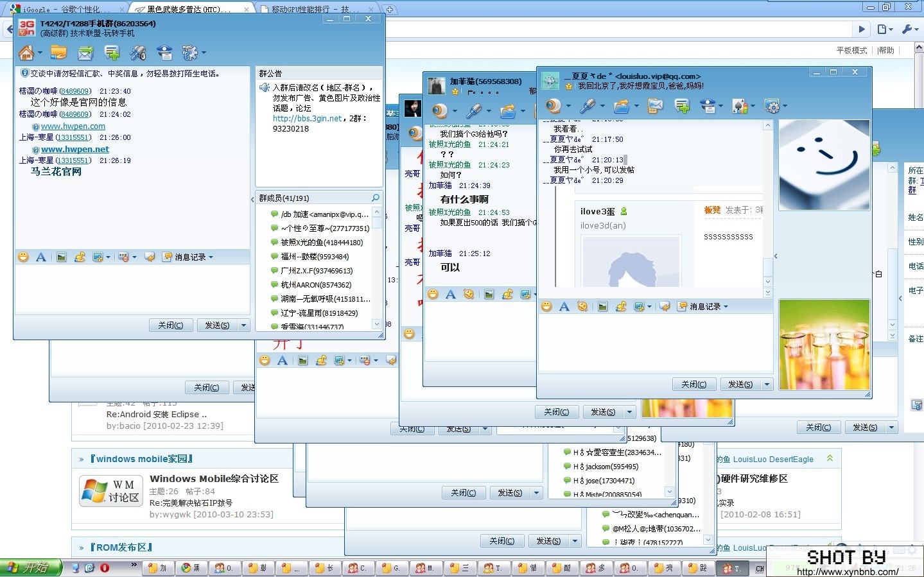Image resolution: width=924 pixels, height=577 pixels.
Task: Open font settings (A) in 加菲猫 chat window
Action: [x=451, y=294]
